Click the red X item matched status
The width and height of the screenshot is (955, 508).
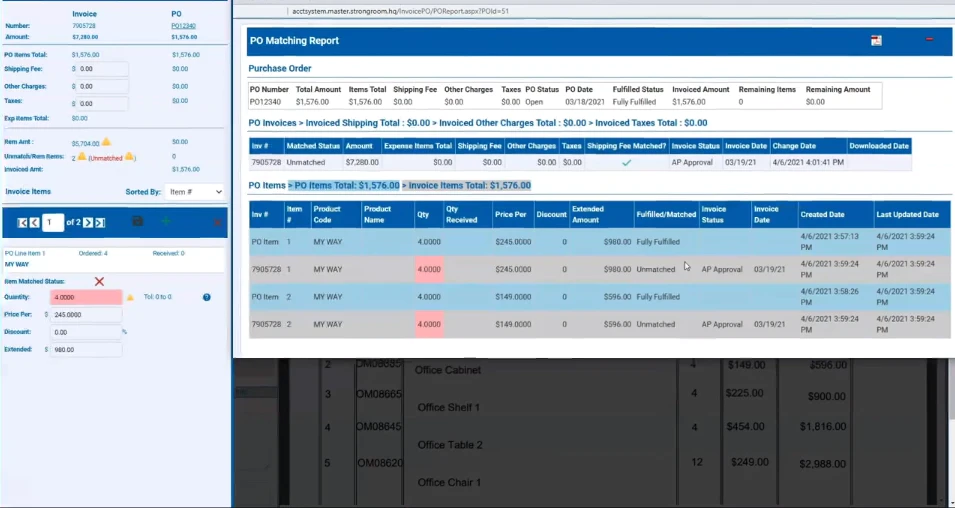click(99, 281)
